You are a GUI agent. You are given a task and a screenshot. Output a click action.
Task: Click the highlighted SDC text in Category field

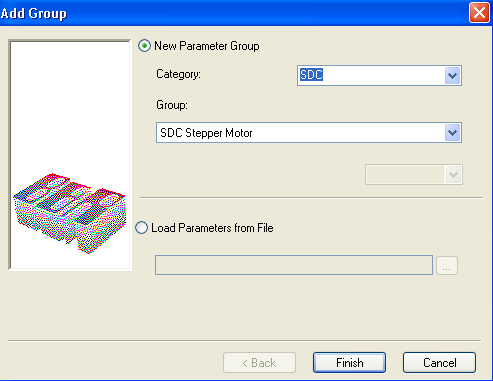click(x=311, y=75)
